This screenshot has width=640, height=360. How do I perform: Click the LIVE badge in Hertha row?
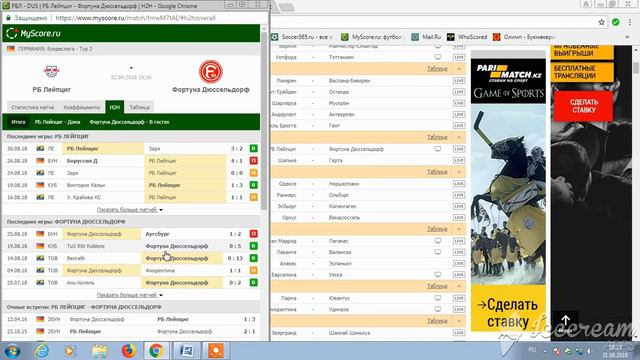(x=459, y=160)
